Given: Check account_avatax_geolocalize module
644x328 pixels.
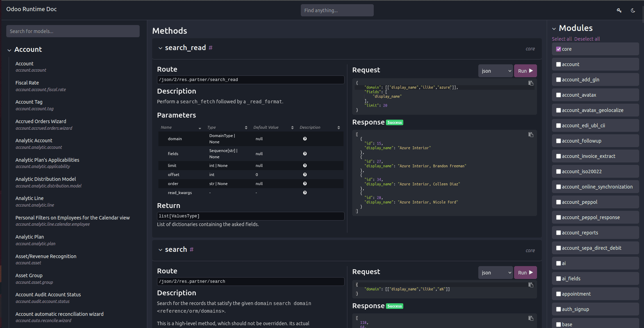Looking at the screenshot, I should coord(559,110).
